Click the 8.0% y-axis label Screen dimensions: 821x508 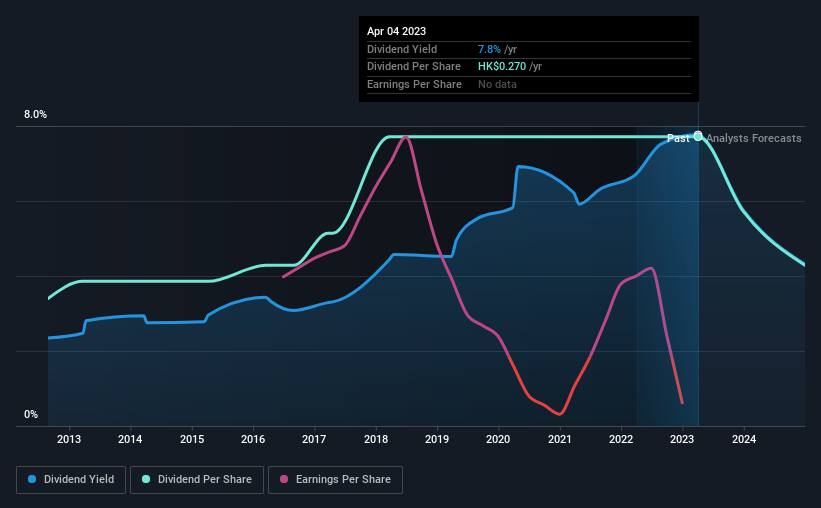point(35,115)
